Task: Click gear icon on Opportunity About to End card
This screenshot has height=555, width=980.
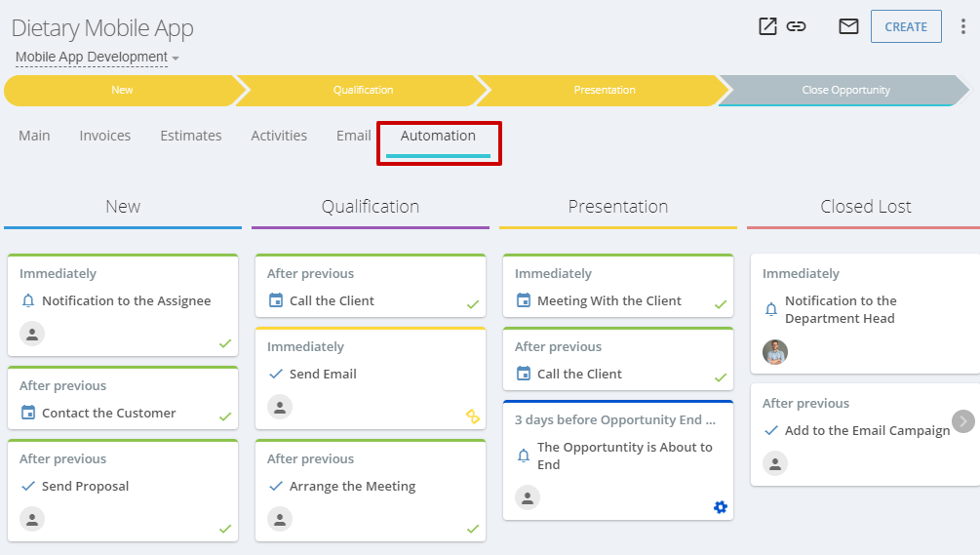Action: tap(720, 507)
